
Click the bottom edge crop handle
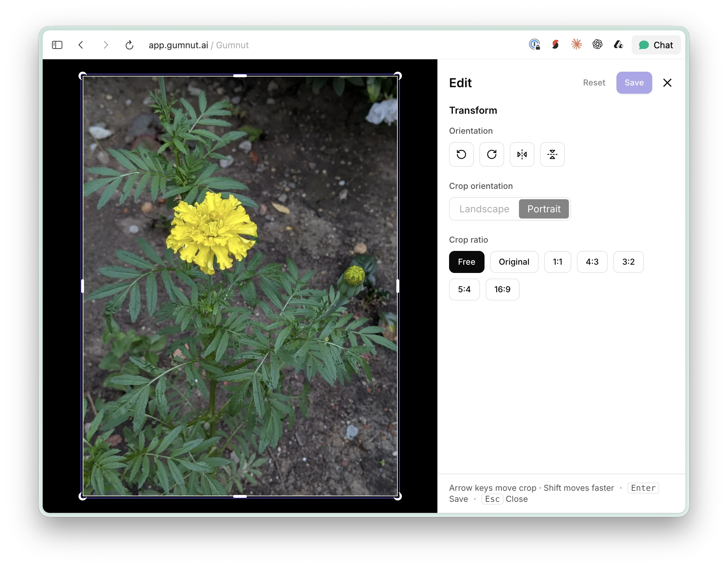(x=240, y=496)
